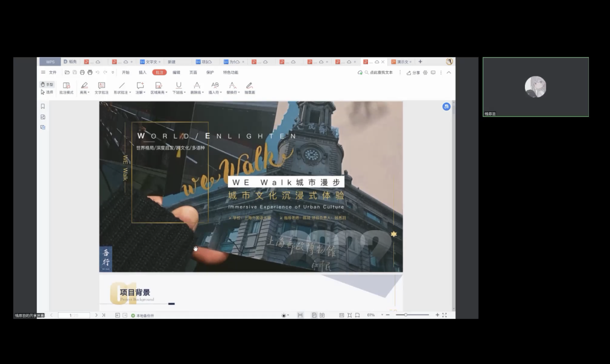Click the open-folder icon in quick toolbar
This screenshot has height=364, width=610.
coord(67,72)
